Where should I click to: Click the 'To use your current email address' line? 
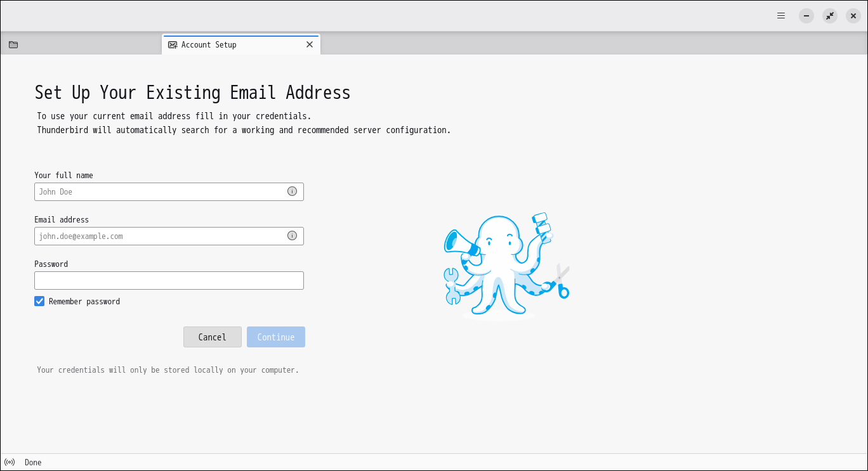(x=174, y=117)
